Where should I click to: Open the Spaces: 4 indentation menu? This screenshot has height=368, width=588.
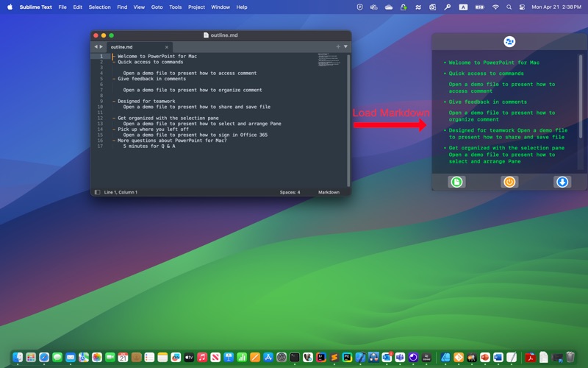290,192
